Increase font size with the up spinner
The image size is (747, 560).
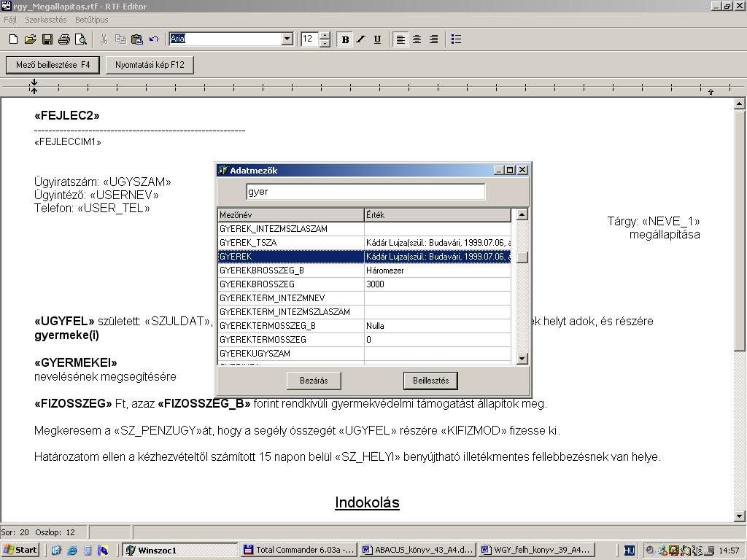coord(325,36)
